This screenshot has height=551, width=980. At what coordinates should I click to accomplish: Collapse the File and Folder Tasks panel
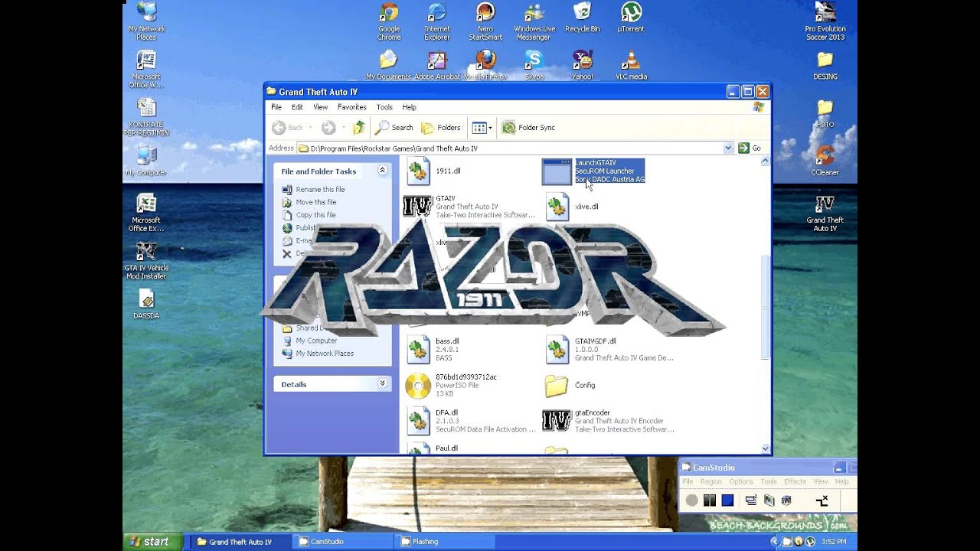[382, 171]
